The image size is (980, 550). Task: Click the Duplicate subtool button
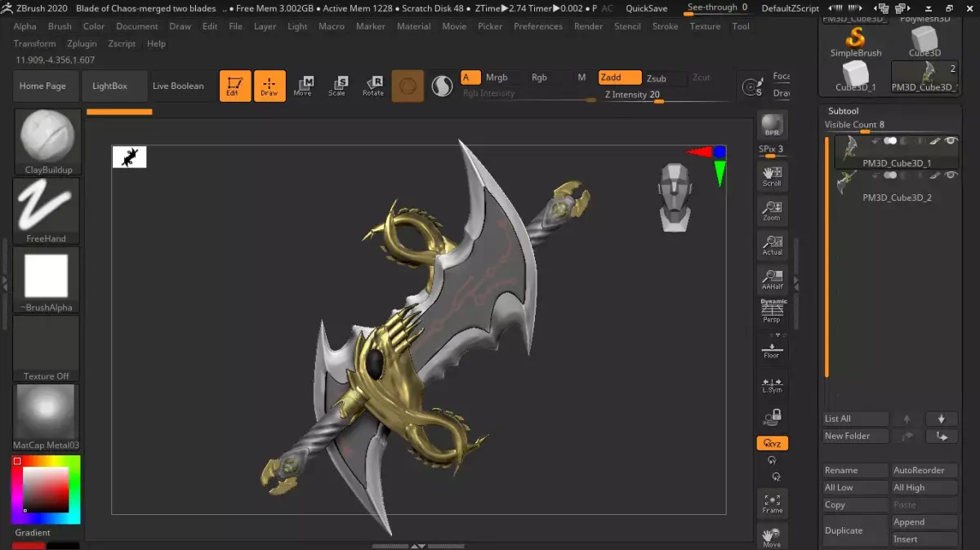[855, 530]
